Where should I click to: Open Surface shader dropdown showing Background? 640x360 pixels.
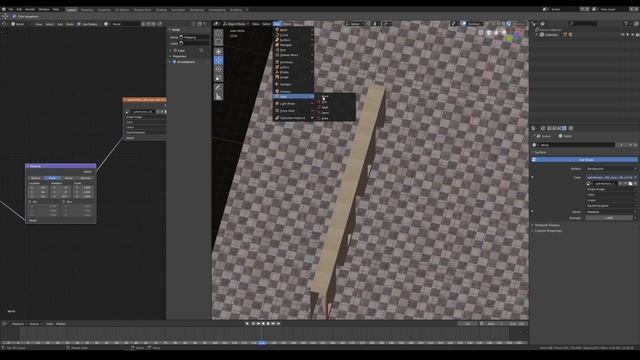611,169
